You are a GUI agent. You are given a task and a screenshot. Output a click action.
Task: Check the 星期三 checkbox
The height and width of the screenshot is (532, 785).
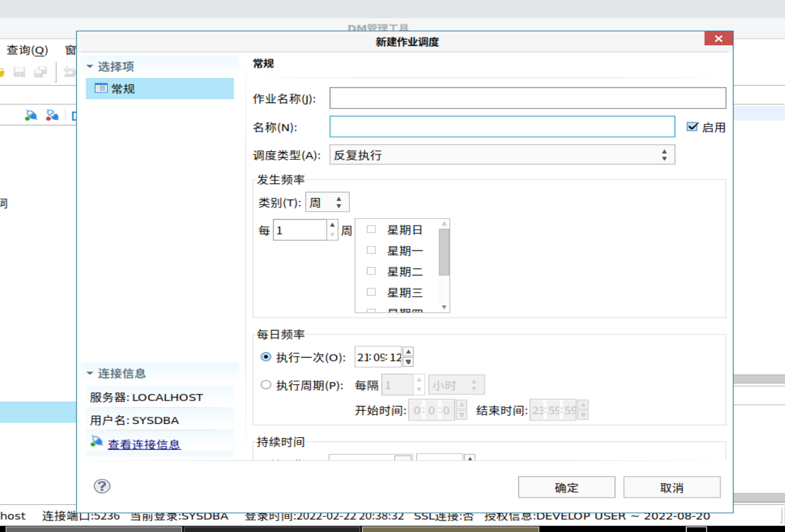coord(371,292)
